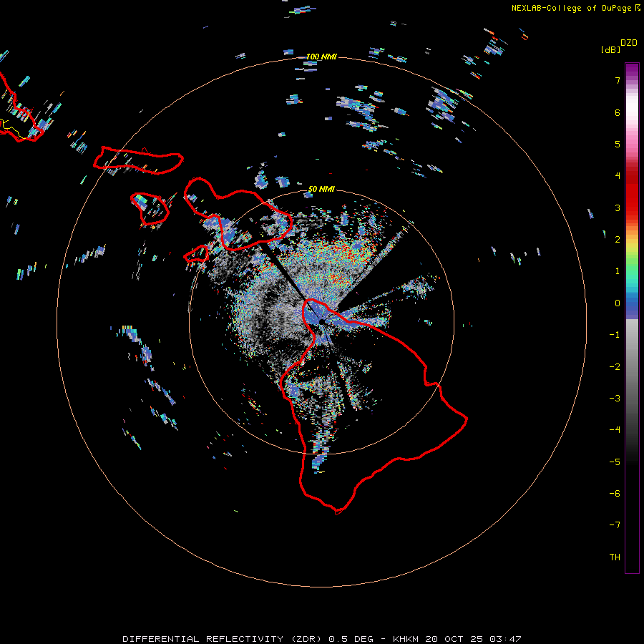
Task: Click the radar site center dot
Action: pos(321,321)
